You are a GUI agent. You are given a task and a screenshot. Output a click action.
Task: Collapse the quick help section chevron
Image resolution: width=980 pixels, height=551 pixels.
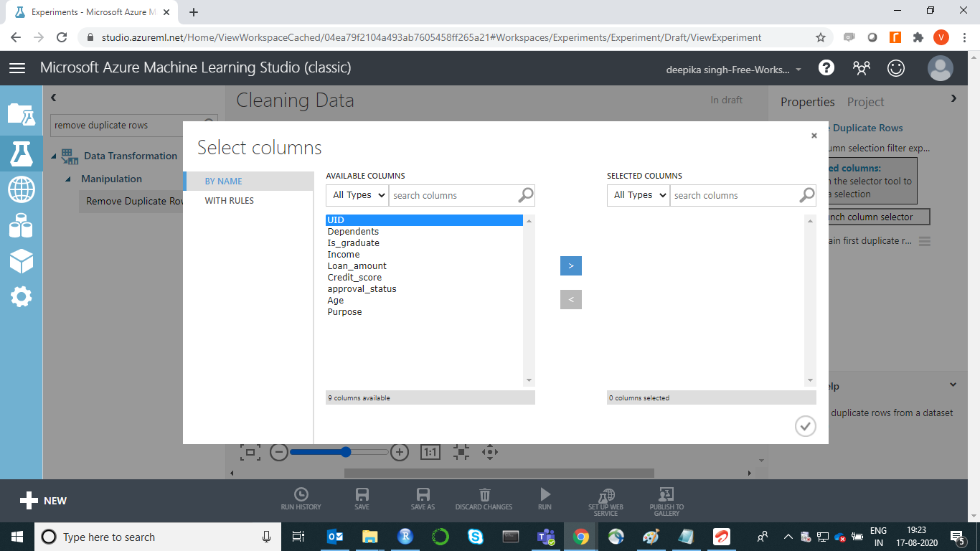coord(953,385)
